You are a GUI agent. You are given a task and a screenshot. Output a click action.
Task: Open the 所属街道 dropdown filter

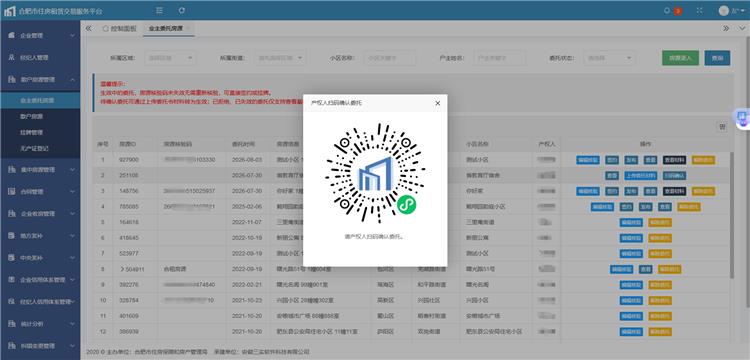280,58
